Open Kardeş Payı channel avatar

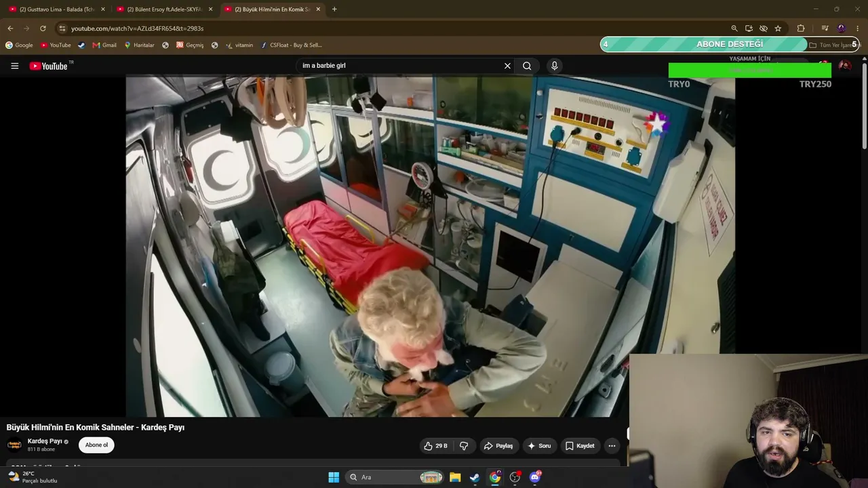coord(14,445)
